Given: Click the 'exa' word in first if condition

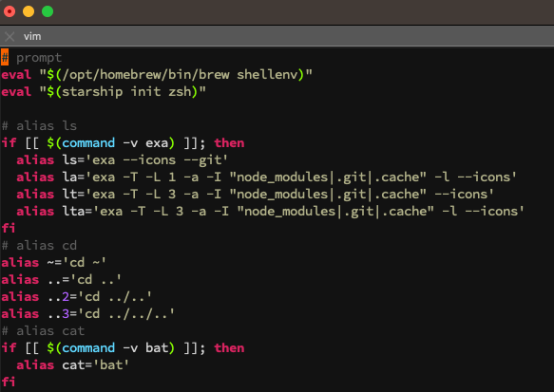Looking at the screenshot, I should (157, 143).
